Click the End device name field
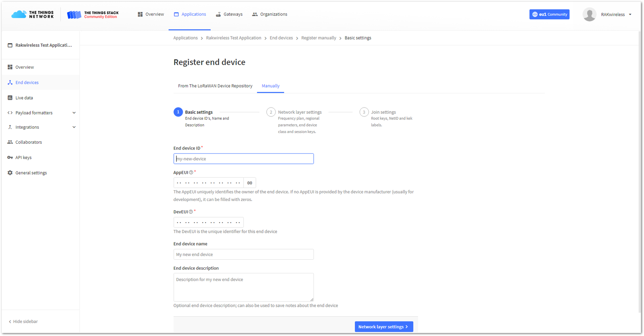 pos(244,255)
